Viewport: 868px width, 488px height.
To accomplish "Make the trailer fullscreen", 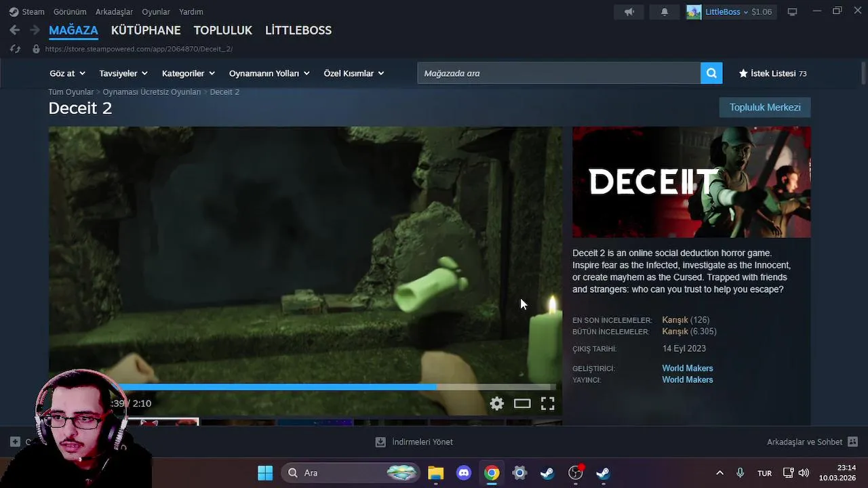I will pos(547,403).
